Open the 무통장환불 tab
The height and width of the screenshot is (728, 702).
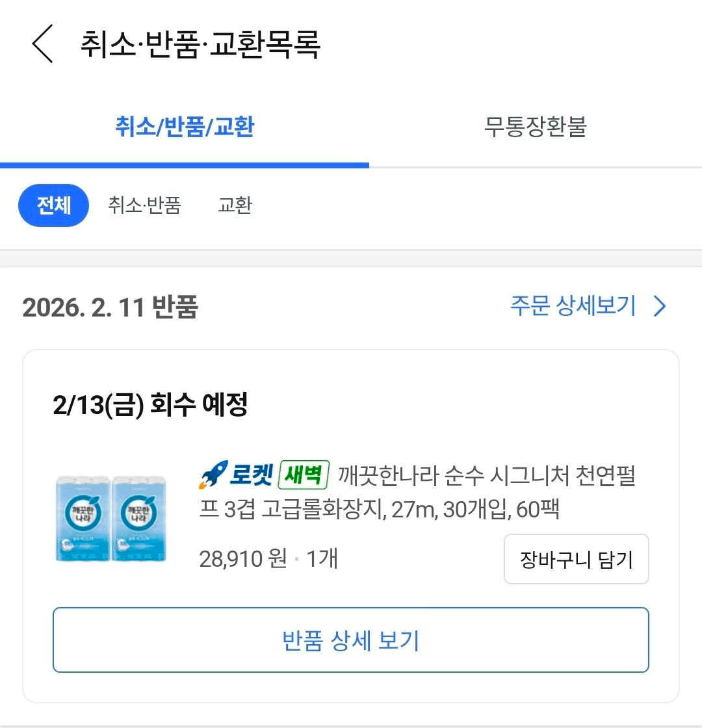coord(535,127)
